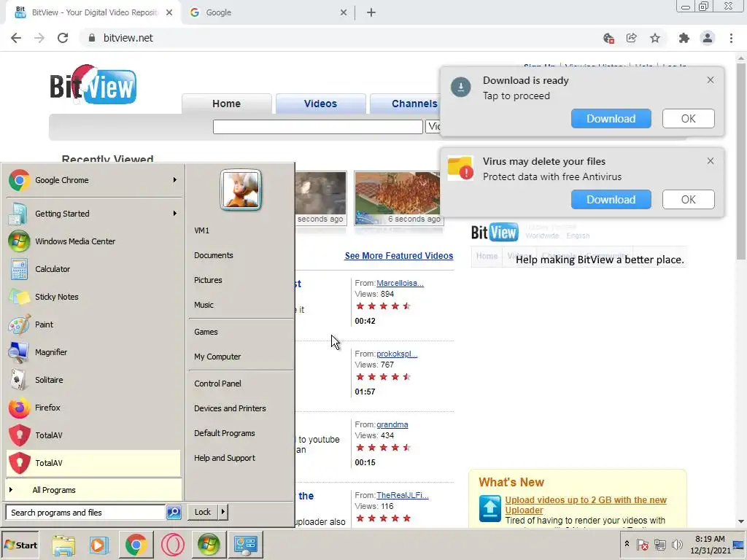Image resolution: width=747 pixels, height=560 pixels.
Task: Click the Start menu search magnifier button
Action: tap(174, 513)
